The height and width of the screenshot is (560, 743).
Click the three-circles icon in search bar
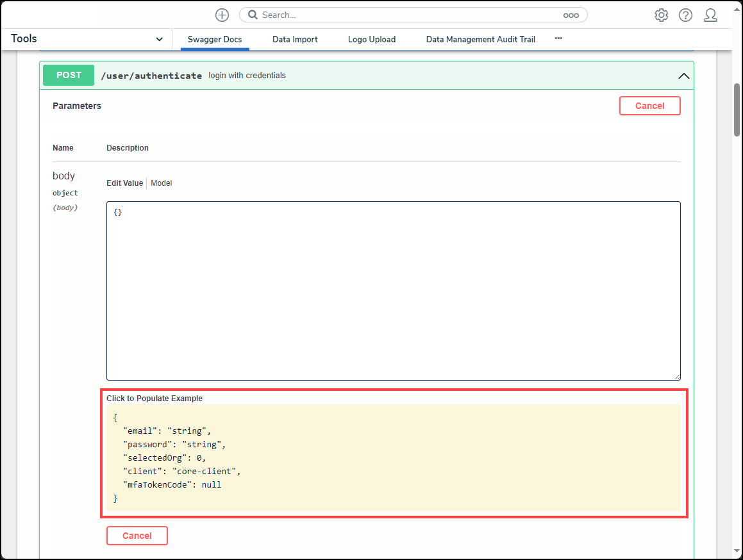point(571,15)
